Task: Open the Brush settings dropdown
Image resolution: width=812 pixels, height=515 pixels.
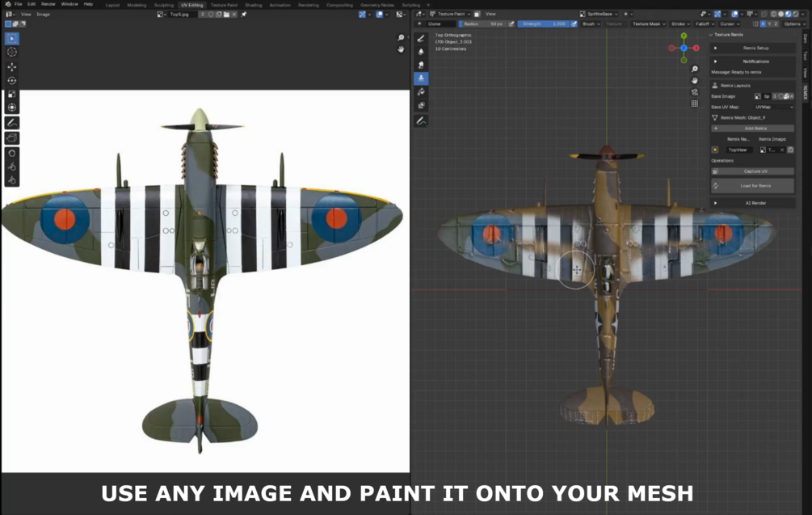Action: tap(591, 23)
